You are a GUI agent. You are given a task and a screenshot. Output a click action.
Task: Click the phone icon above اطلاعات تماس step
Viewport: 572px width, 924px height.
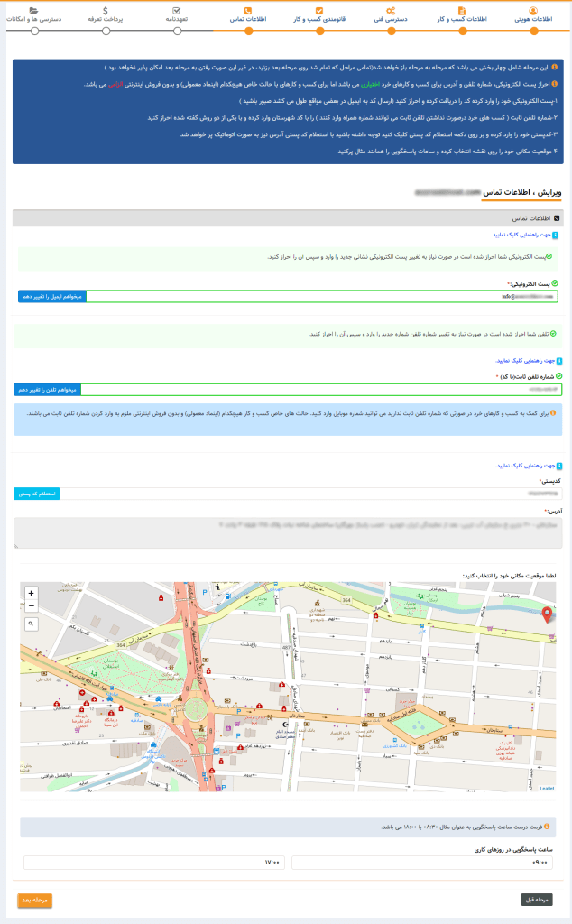[248, 11]
